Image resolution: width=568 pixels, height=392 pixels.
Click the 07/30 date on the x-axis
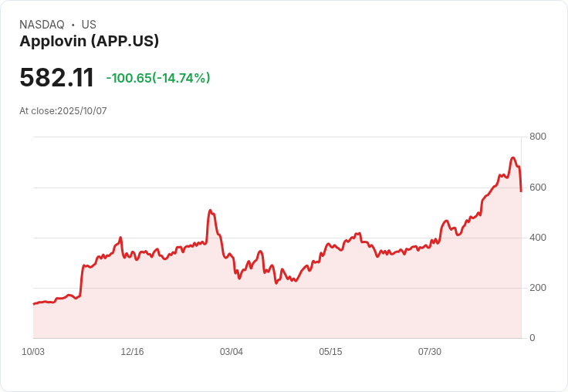tap(430, 352)
